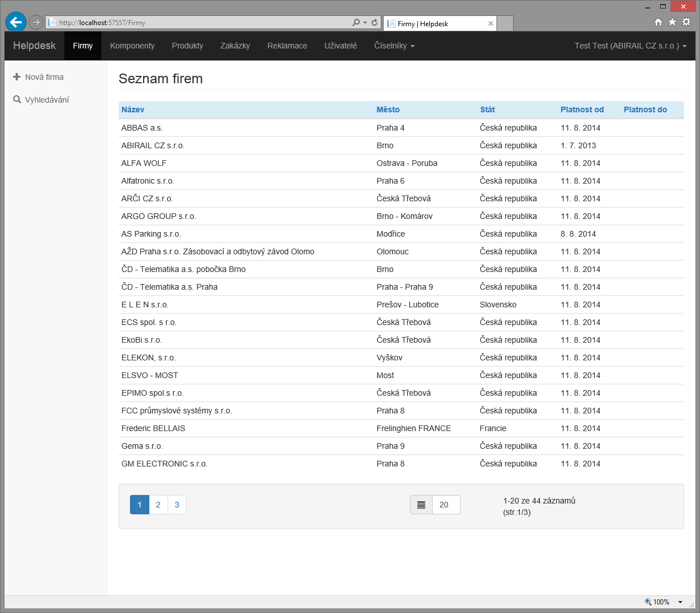Select the Firmy menu item
Viewport: 700px width, 613px height.
point(83,46)
